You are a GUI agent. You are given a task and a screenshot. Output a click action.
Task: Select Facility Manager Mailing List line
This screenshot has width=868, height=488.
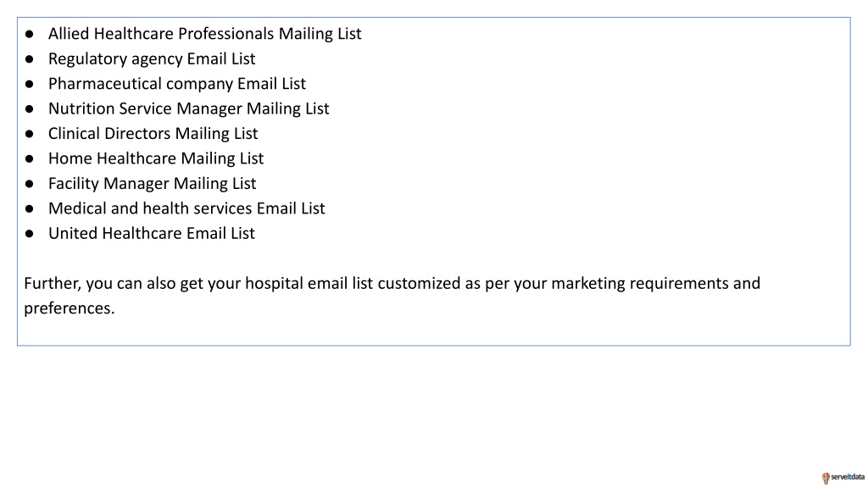[x=153, y=183]
